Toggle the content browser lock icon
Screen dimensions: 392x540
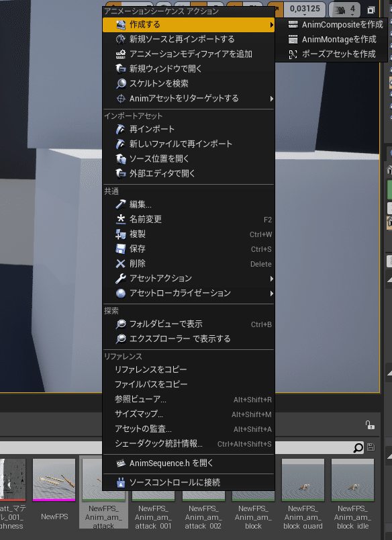point(370,425)
